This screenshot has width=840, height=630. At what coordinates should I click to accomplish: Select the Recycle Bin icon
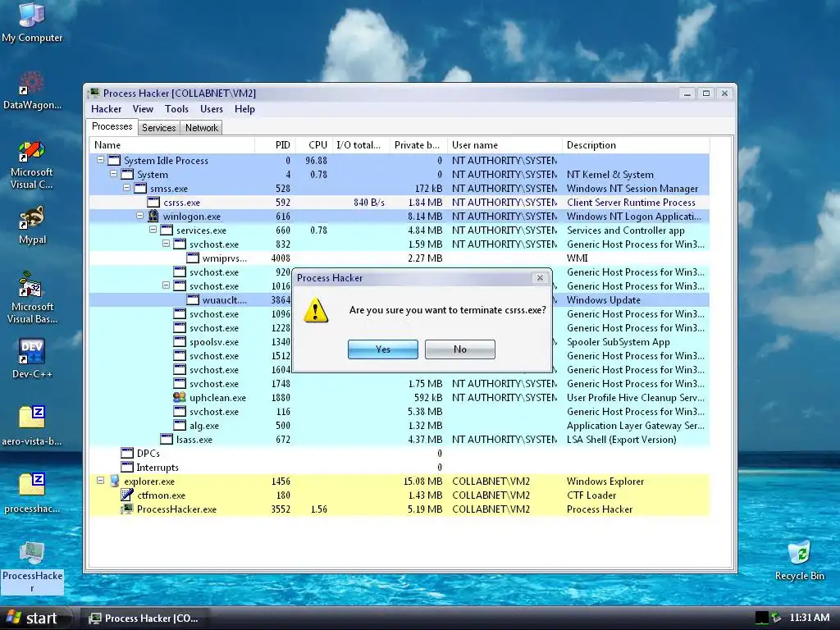(x=799, y=560)
